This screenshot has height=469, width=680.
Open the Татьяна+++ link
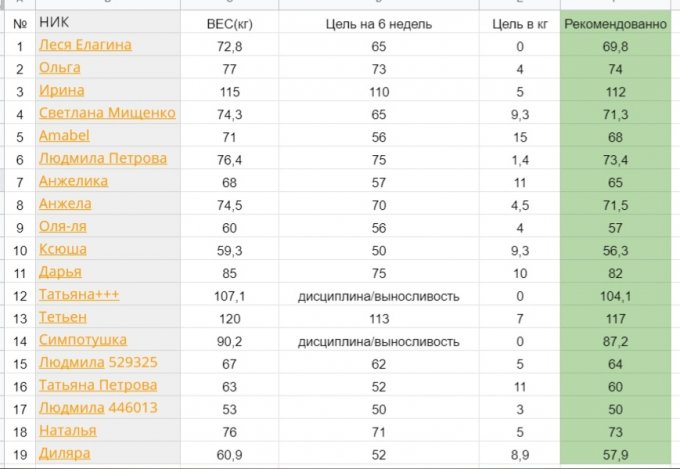pyautogui.click(x=78, y=294)
